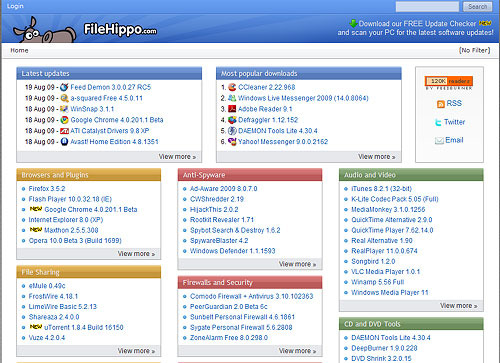Viewport: 500px width, 363px height.
Task: Open VLC Media Player 1.0.1 link
Action: [386, 272]
